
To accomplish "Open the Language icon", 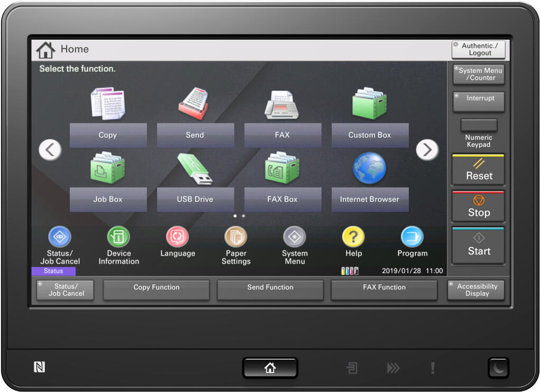I will pyautogui.click(x=178, y=237).
